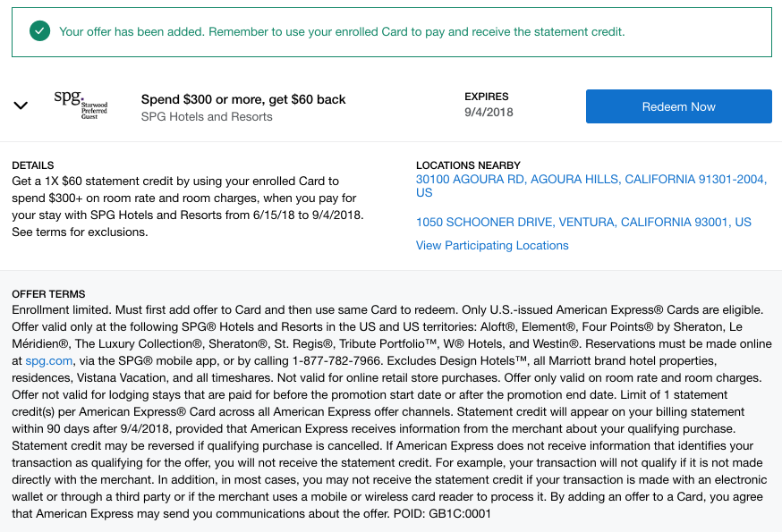The image size is (782, 532).
Task: Click the 9/4/2018 expiration date
Action: click(x=489, y=113)
